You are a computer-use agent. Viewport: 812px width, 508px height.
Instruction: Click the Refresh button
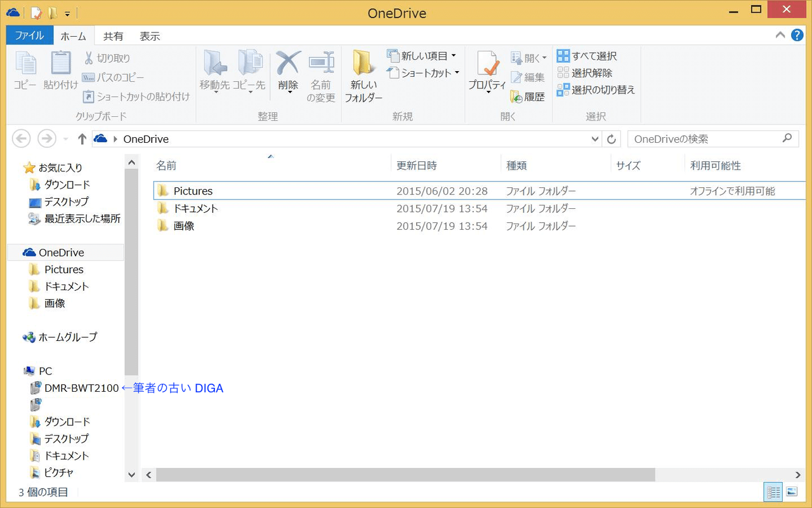(x=612, y=139)
